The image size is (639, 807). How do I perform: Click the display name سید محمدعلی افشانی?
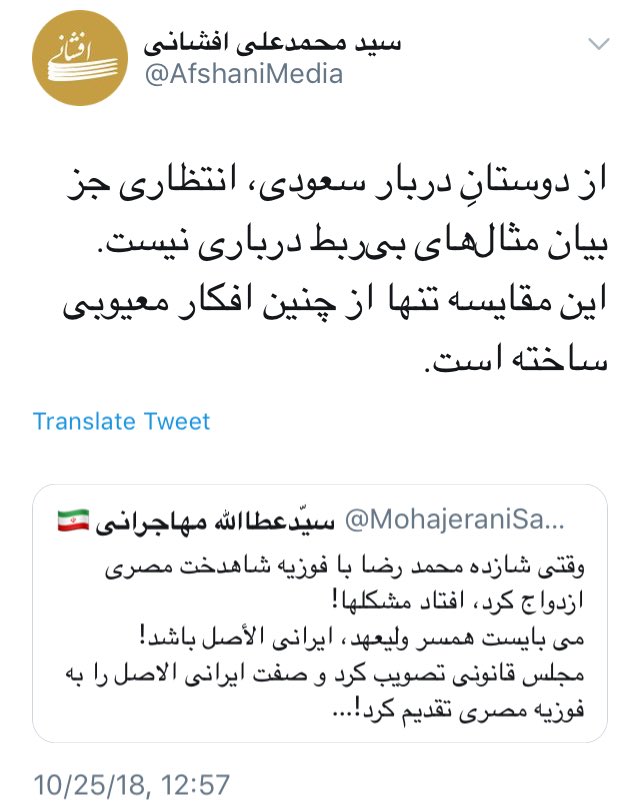(273, 43)
